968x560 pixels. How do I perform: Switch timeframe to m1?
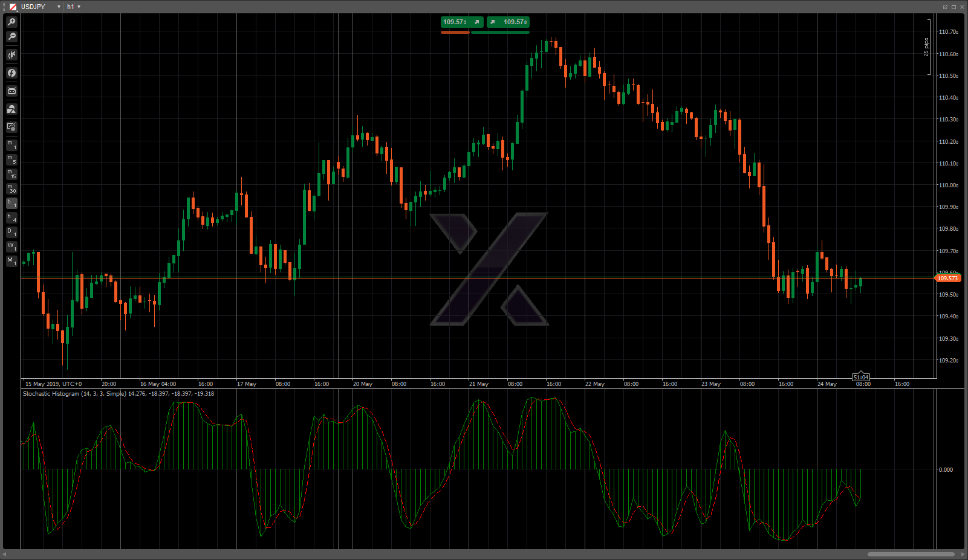11,145
